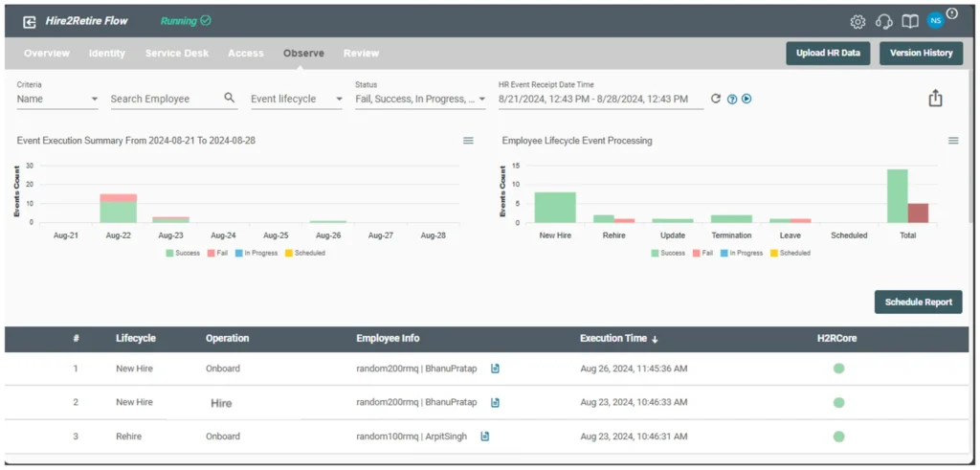Switch to the Service Desk tab

click(177, 53)
